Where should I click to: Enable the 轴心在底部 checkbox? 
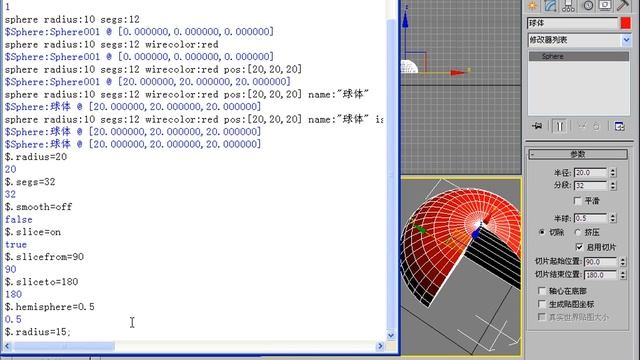click(542, 291)
